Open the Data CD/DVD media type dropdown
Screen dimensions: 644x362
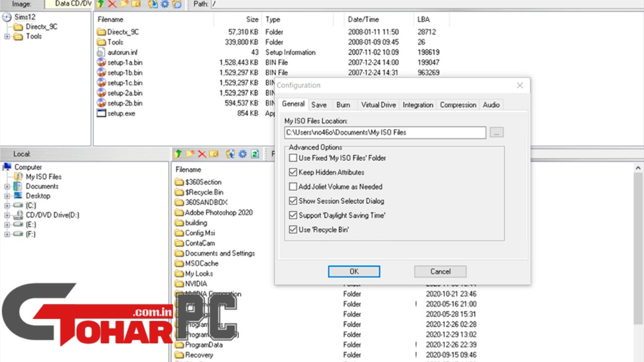pos(68,4)
